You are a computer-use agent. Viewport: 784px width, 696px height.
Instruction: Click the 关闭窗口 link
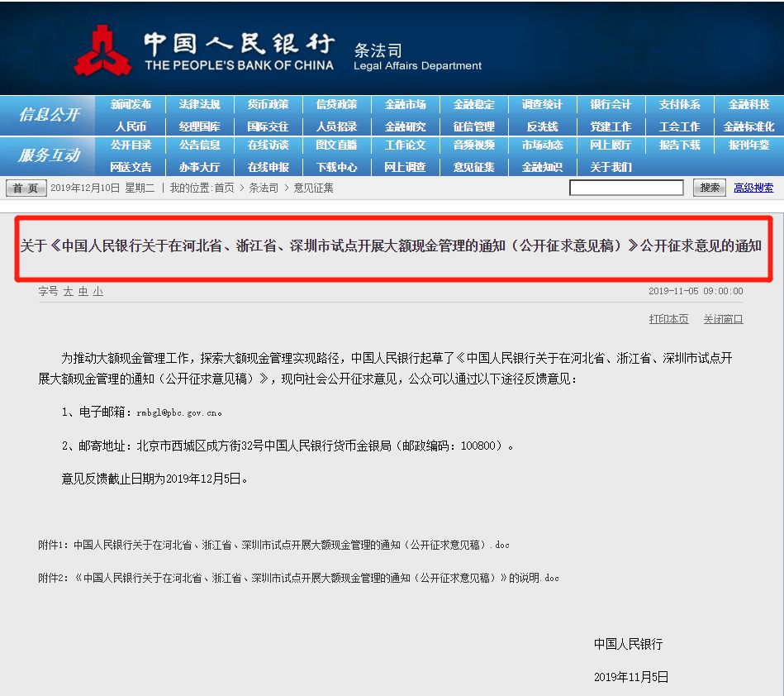click(x=722, y=318)
